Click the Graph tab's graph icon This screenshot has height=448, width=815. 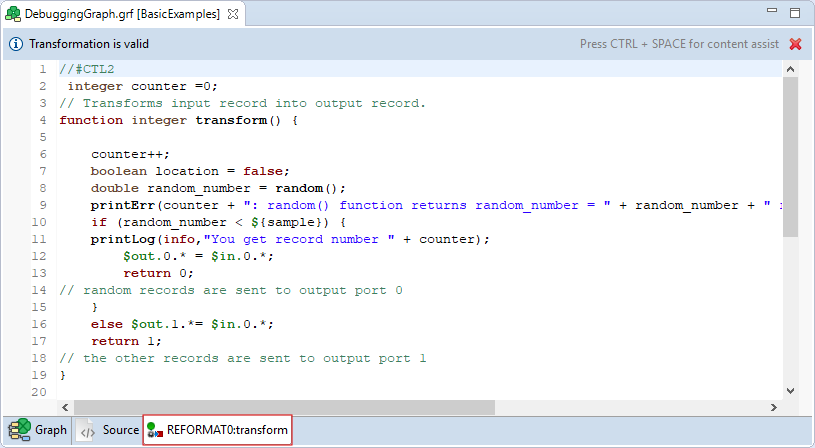19,430
